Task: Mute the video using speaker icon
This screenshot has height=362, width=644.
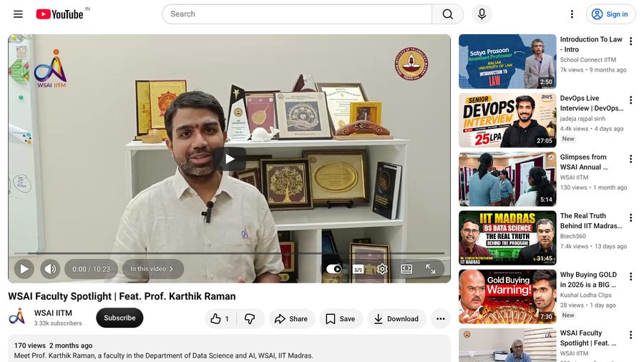Action: point(51,269)
